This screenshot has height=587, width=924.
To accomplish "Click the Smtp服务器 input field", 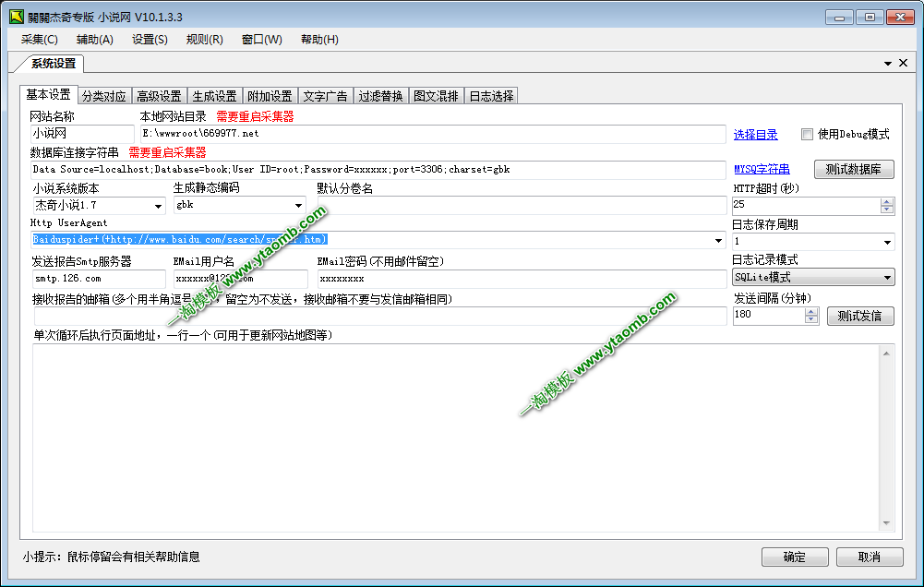I will click(99, 279).
